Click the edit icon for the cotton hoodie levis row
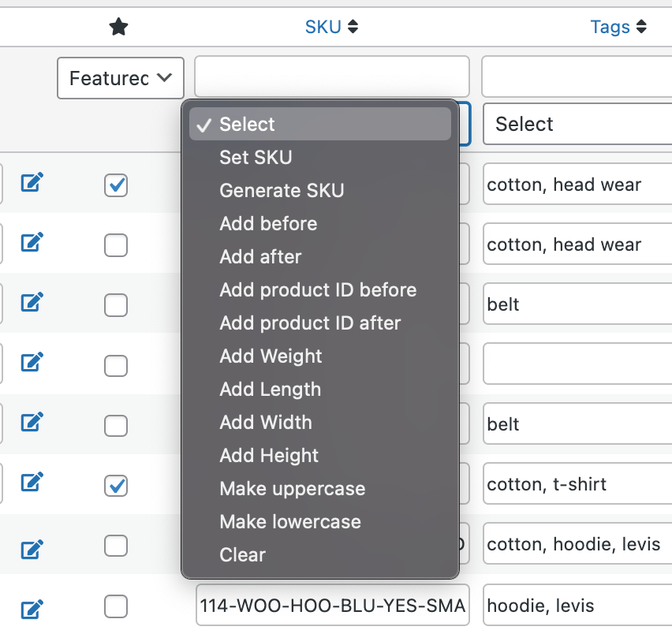The image size is (672, 634). [30, 544]
